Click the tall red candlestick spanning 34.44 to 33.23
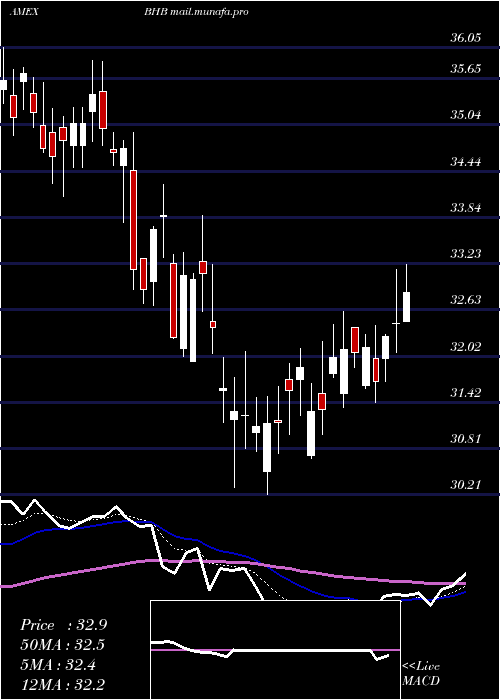 tap(133, 220)
